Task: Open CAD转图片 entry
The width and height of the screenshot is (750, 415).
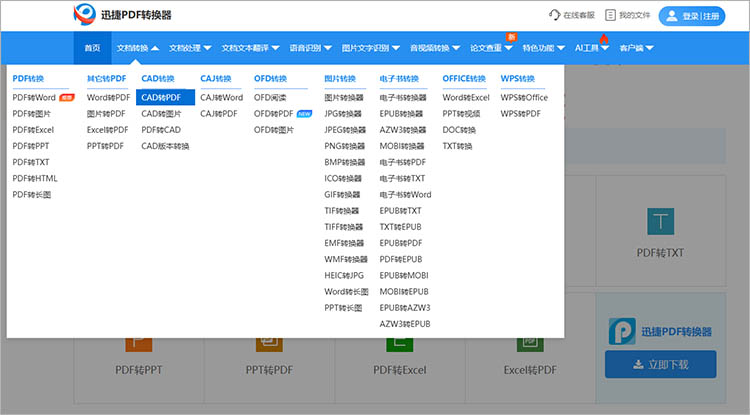Action: [x=161, y=114]
